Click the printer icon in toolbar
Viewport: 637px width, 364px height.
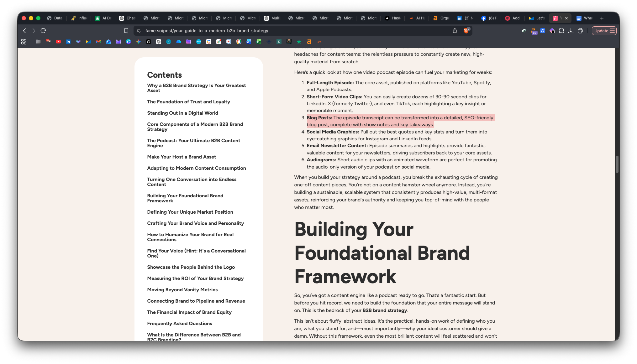(580, 31)
